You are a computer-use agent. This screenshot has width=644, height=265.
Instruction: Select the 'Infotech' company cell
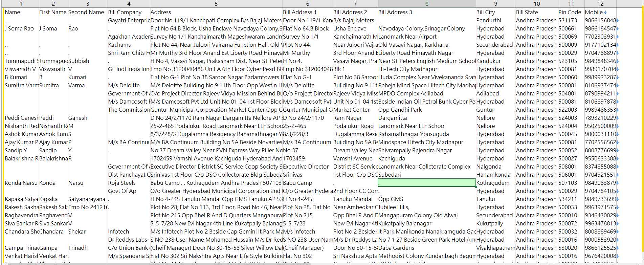[x=129, y=231]
